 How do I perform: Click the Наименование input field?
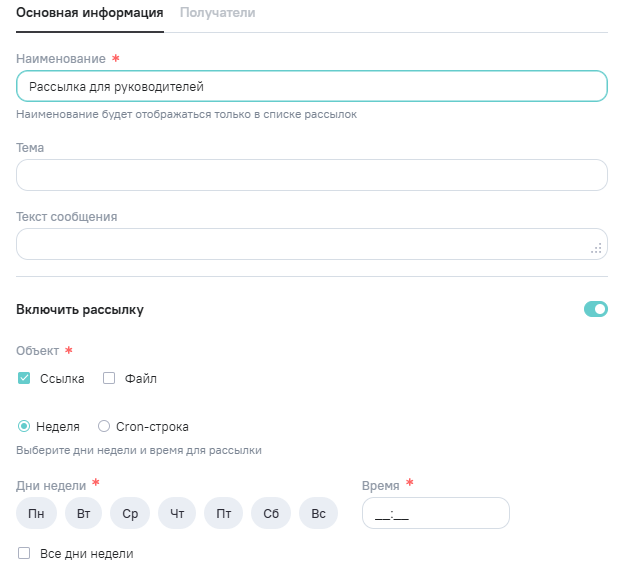tap(312, 87)
